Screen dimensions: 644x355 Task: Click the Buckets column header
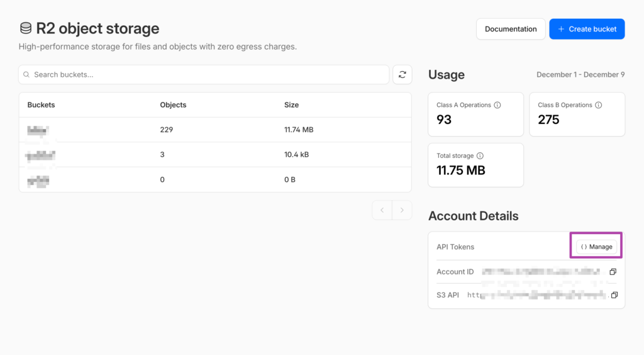41,104
